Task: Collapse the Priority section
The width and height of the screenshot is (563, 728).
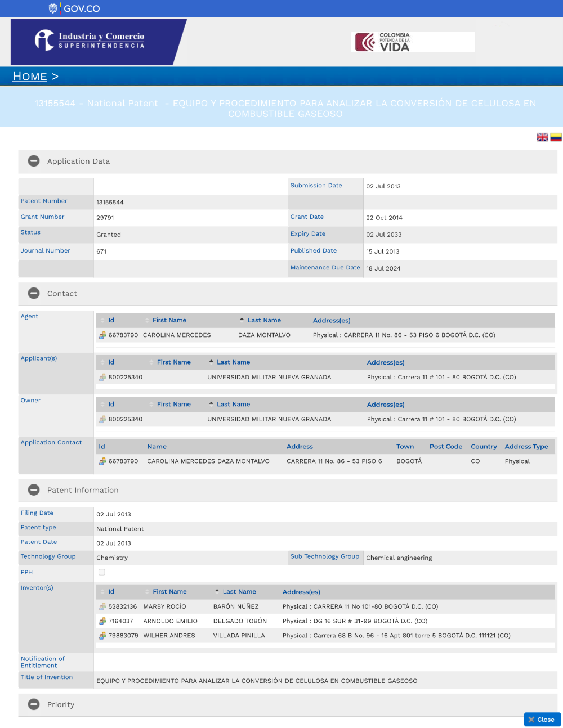Action: (x=34, y=704)
